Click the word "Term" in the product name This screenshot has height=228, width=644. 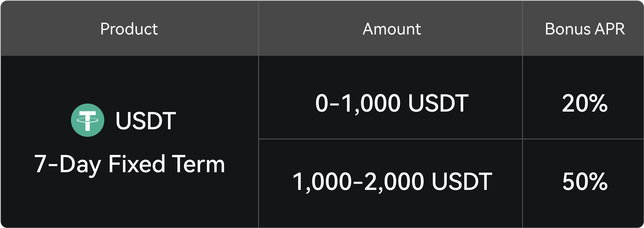click(x=198, y=164)
